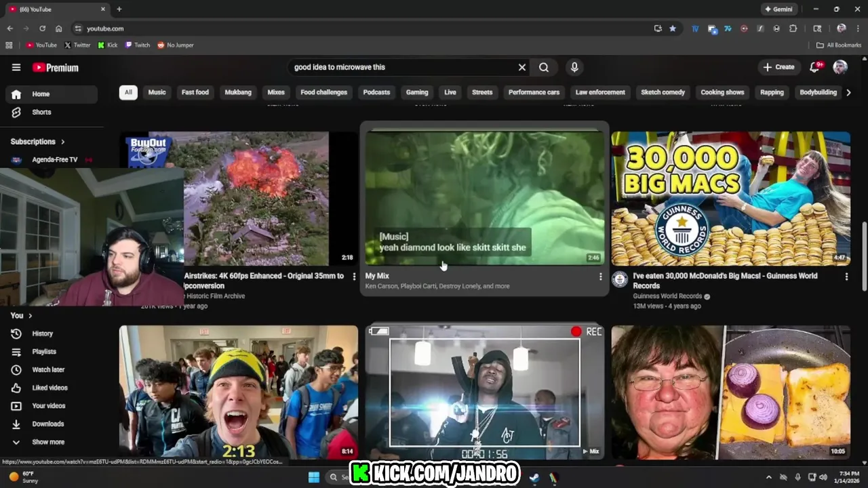Screen dimensions: 868x488
Task: Open History in the sidebar
Action: [53, 333]
